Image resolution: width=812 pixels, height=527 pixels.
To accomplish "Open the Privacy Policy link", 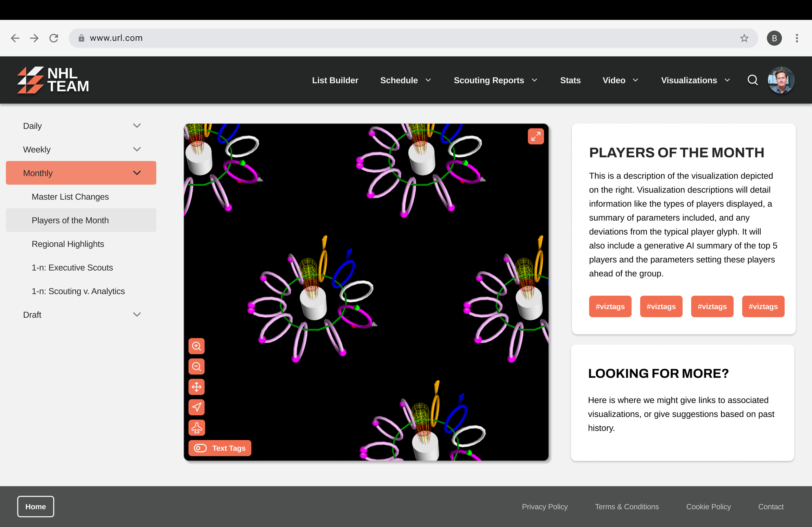I will pyautogui.click(x=544, y=507).
